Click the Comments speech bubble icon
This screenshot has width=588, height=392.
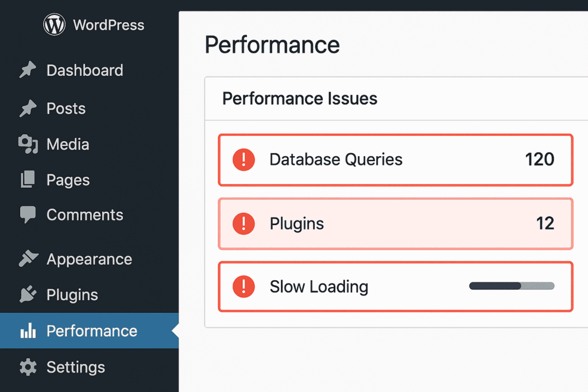[x=27, y=215]
